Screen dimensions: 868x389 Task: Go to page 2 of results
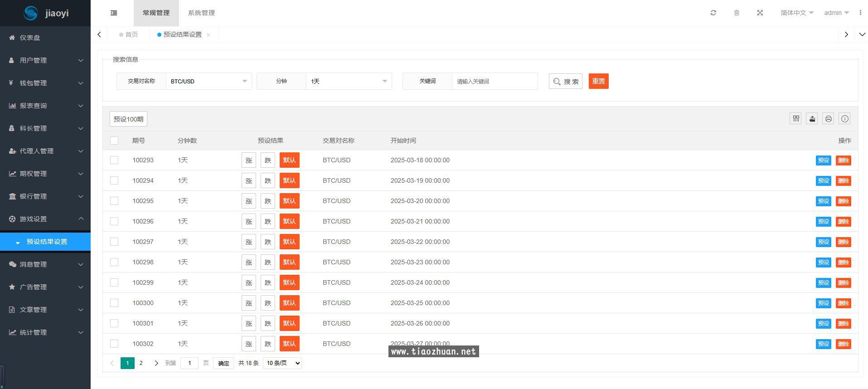point(141,363)
